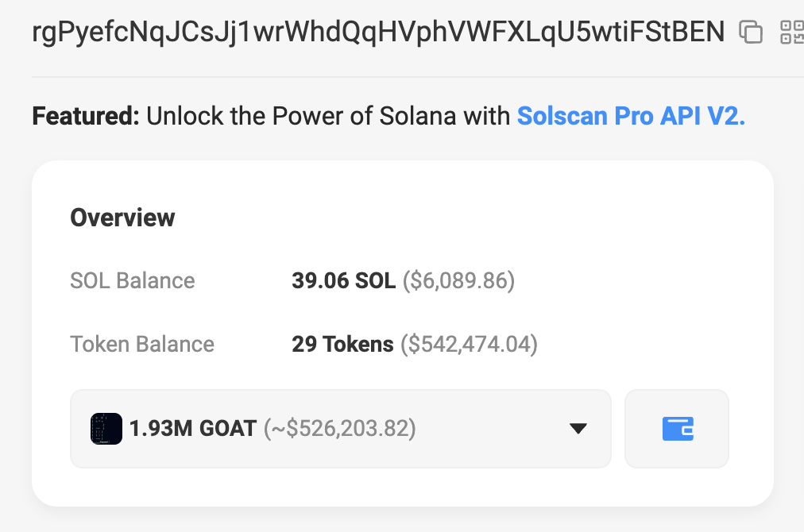Image resolution: width=804 pixels, height=532 pixels.
Task: Click the GOAT token logo thumbnail
Action: (106, 429)
